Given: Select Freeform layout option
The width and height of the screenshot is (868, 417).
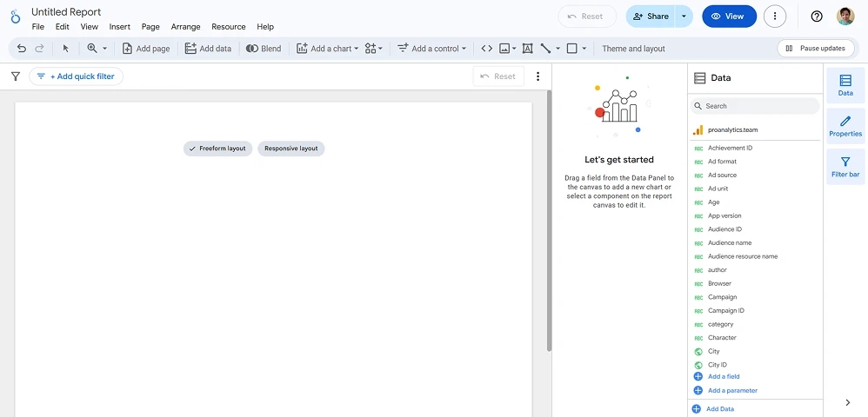Looking at the screenshot, I should point(217,149).
